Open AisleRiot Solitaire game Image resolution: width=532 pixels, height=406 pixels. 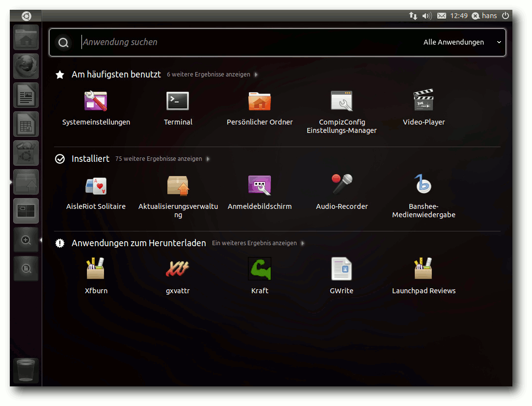tap(96, 193)
